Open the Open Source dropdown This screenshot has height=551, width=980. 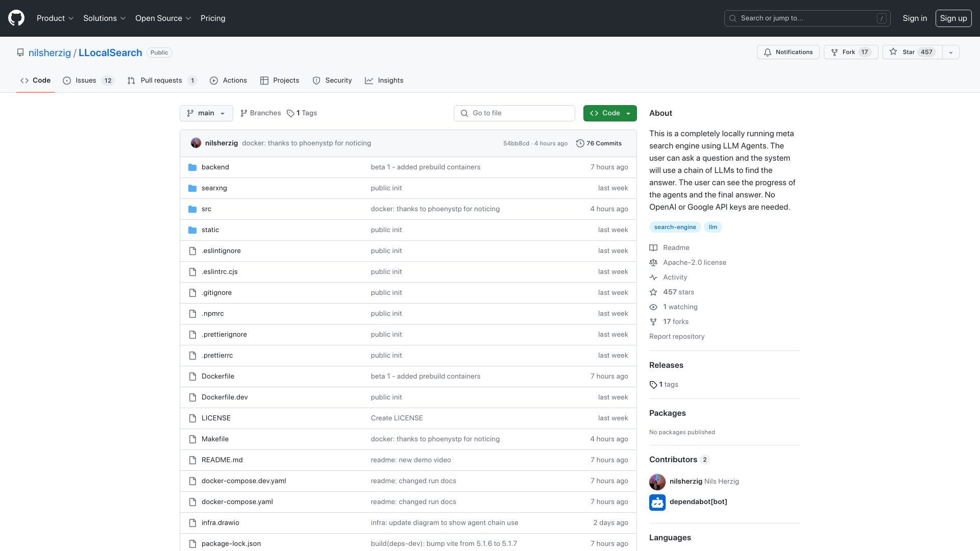tap(163, 18)
